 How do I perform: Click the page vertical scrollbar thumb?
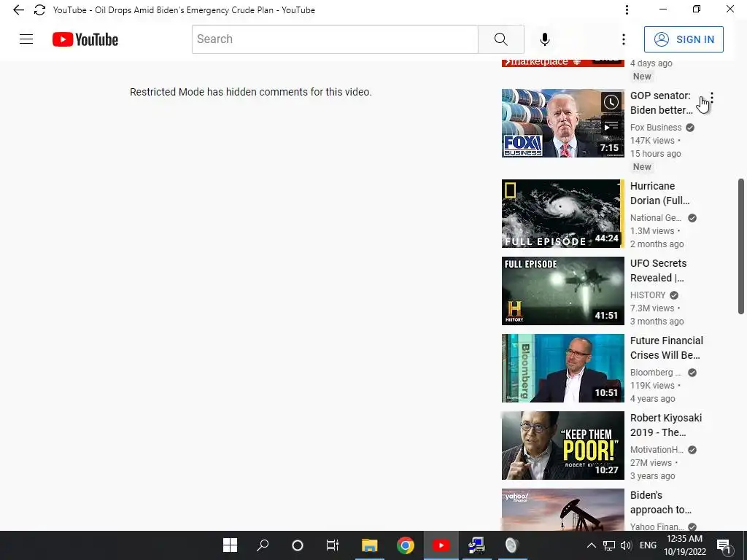pos(741,246)
